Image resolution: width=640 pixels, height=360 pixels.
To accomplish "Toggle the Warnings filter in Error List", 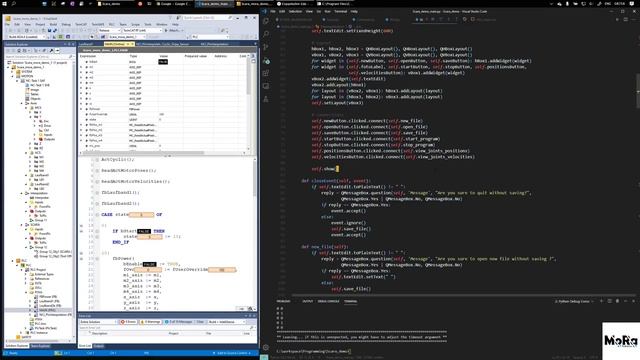I will click(150, 322).
